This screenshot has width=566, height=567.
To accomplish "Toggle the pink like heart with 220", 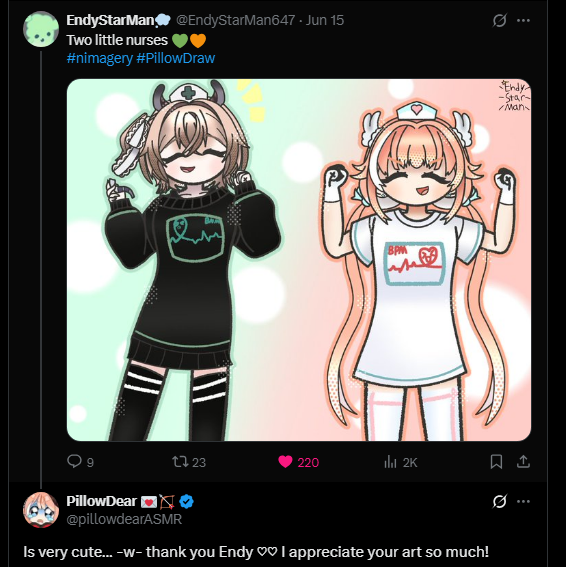I will click(285, 462).
